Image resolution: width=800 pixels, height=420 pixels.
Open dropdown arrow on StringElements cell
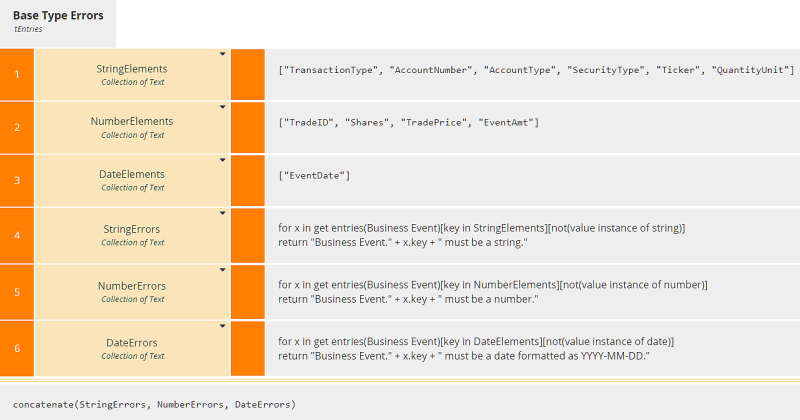(222, 53)
